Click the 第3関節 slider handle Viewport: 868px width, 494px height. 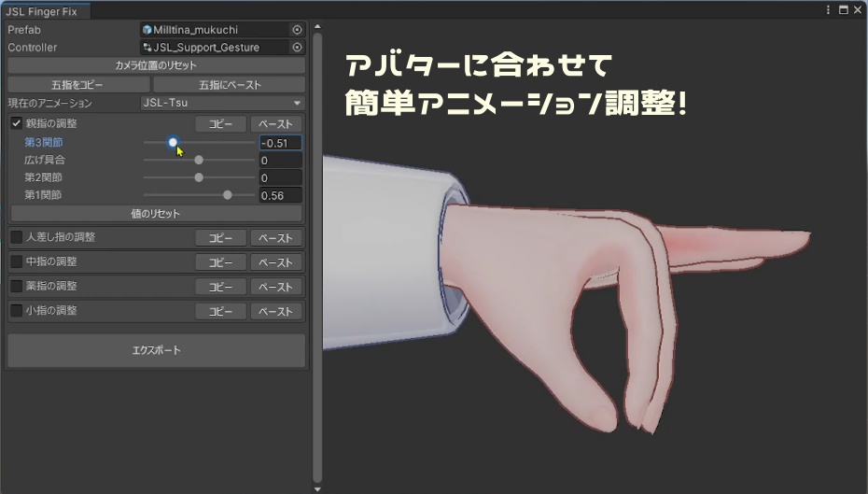point(173,142)
